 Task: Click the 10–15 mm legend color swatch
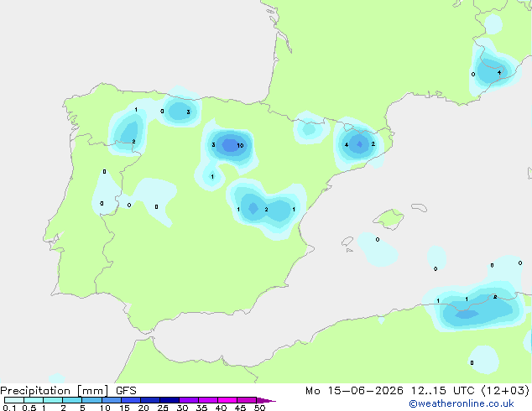(111, 400)
